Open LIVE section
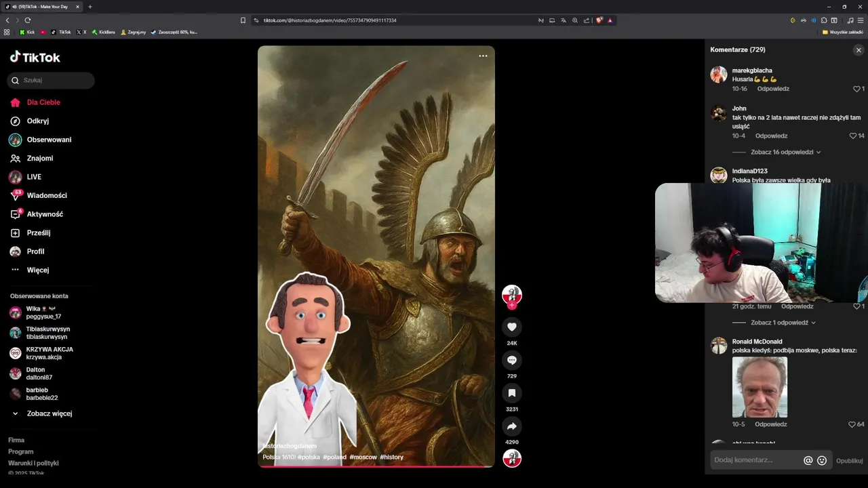 34,177
